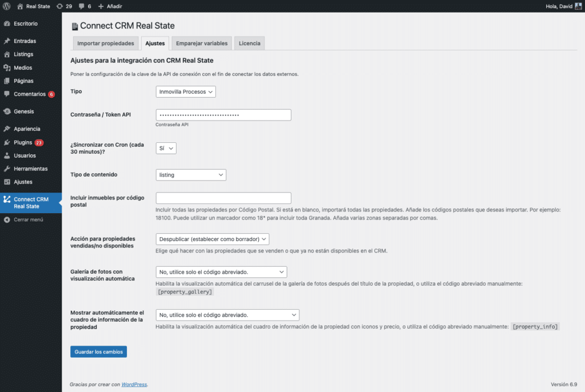This screenshot has height=392, width=585.
Task: Open dropdown for propiedades vendidas action
Action: 213,239
